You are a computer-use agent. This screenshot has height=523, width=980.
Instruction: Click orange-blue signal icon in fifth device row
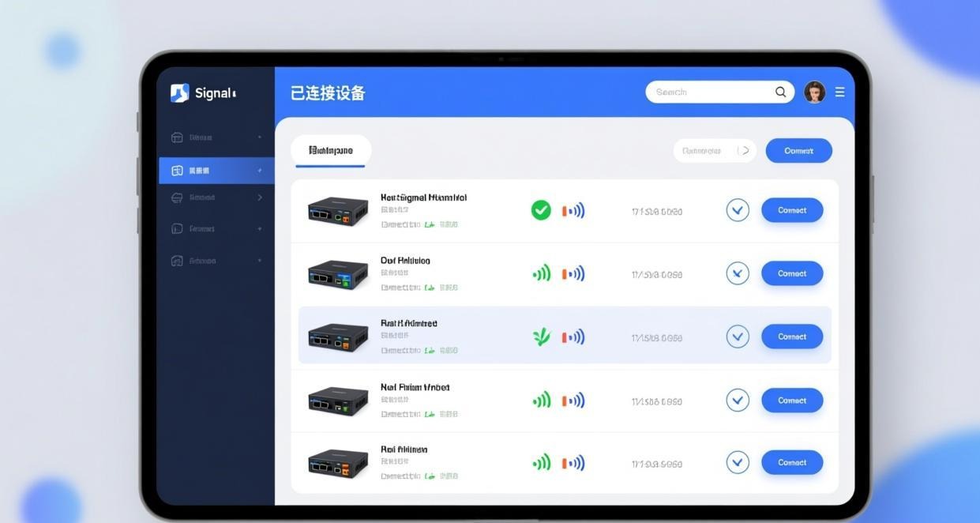(x=573, y=463)
